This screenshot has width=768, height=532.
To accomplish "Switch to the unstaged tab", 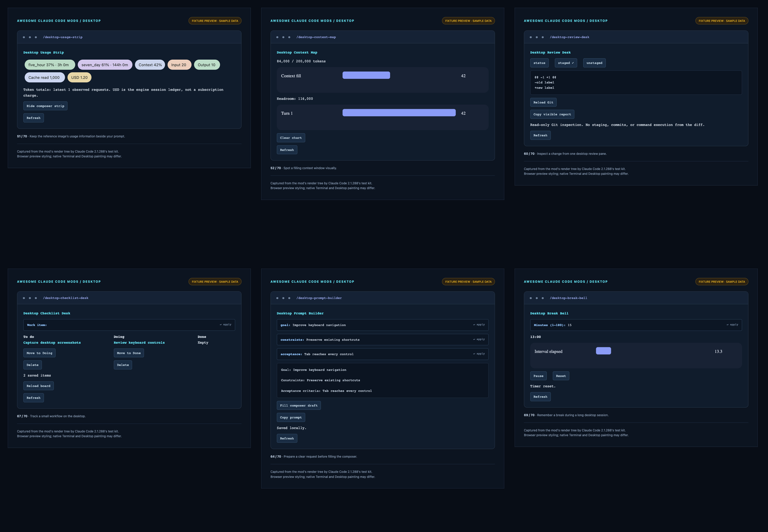I will (x=594, y=63).
